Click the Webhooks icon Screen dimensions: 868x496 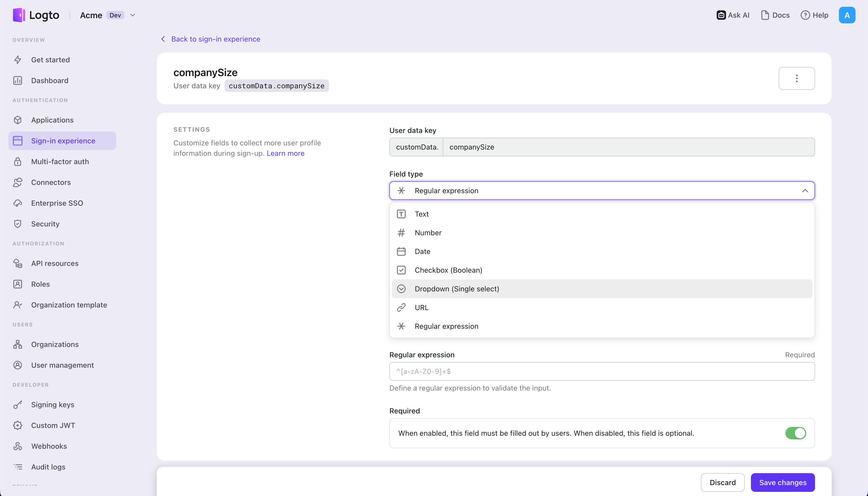[x=18, y=446]
